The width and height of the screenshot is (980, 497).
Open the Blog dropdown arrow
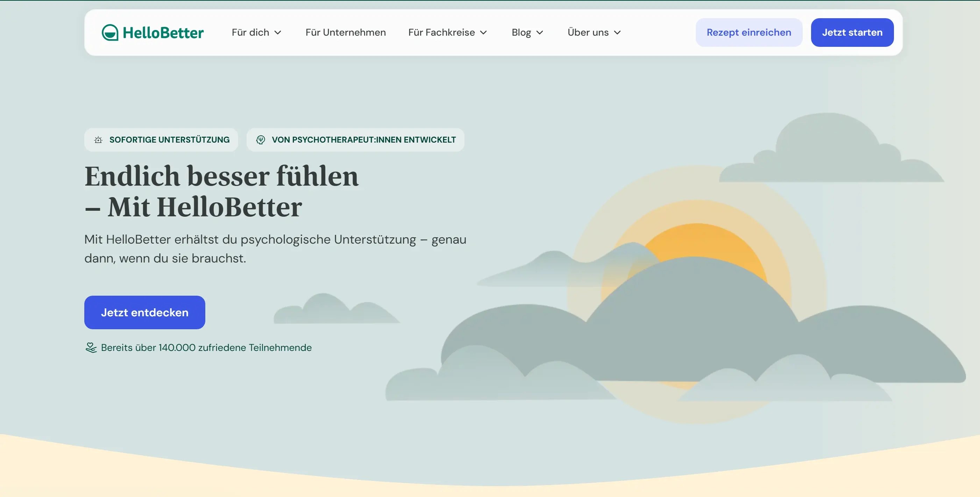[539, 33]
